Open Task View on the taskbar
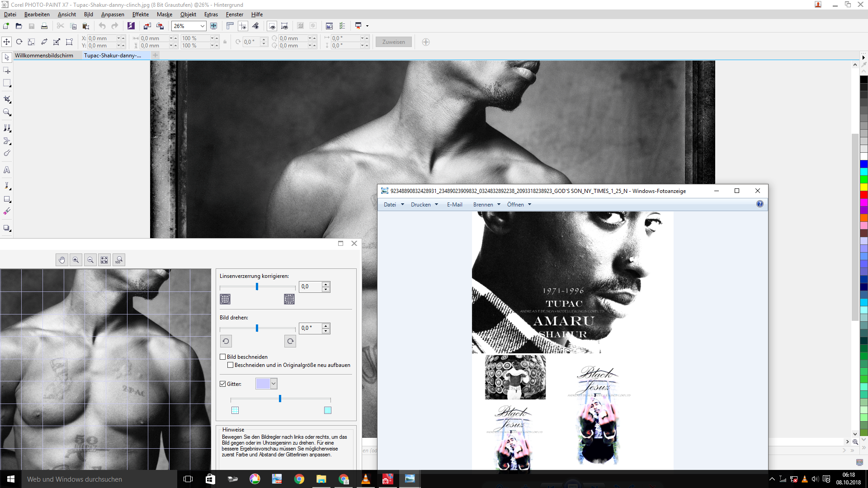 [x=188, y=479]
